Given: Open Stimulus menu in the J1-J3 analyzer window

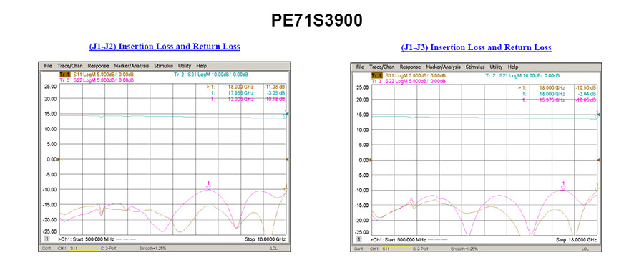Looking at the screenshot, I should (476, 67).
